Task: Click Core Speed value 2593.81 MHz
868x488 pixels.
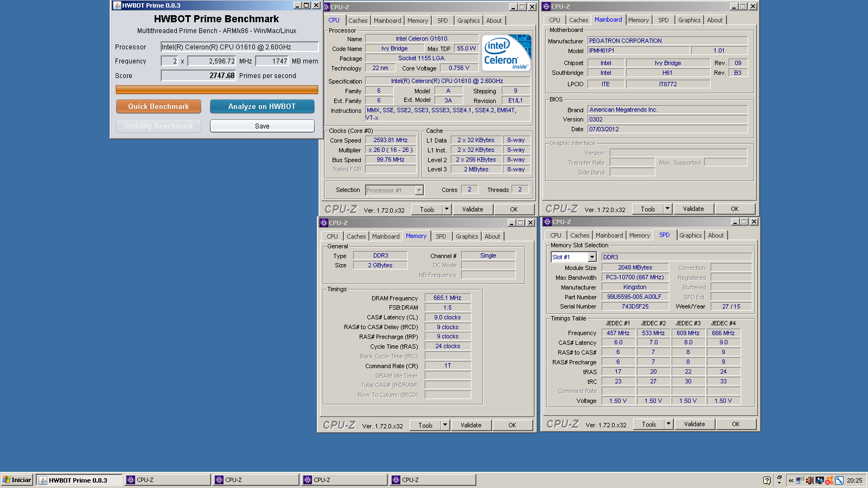Action: 391,140
